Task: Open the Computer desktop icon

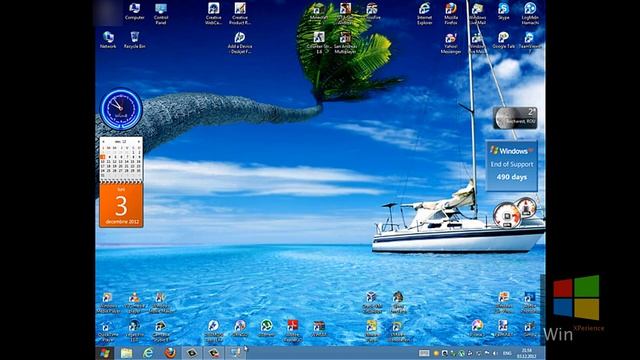Action: click(x=134, y=11)
